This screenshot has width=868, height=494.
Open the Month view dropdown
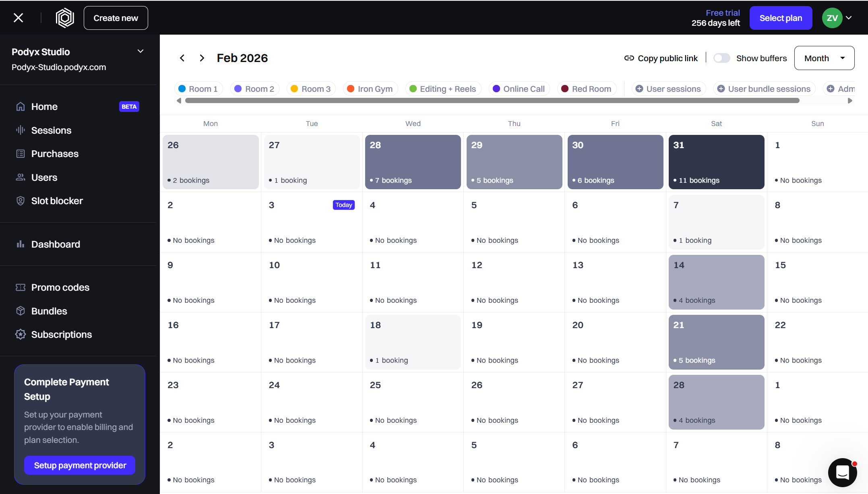(x=824, y=58)
